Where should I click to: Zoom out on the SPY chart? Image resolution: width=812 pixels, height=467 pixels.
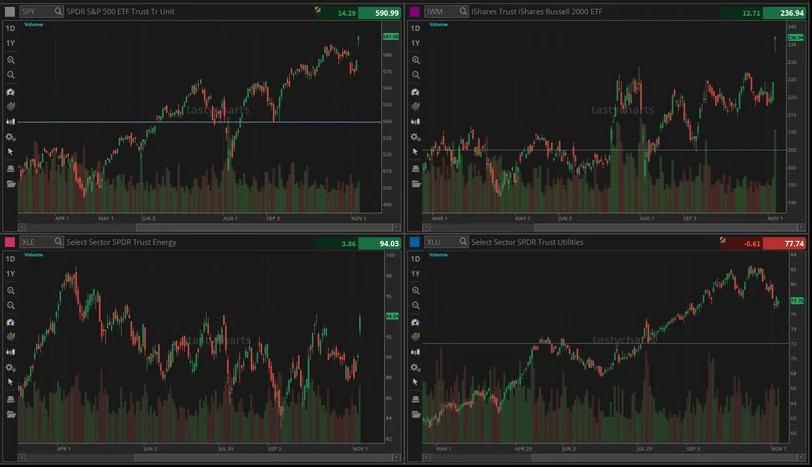11,75
